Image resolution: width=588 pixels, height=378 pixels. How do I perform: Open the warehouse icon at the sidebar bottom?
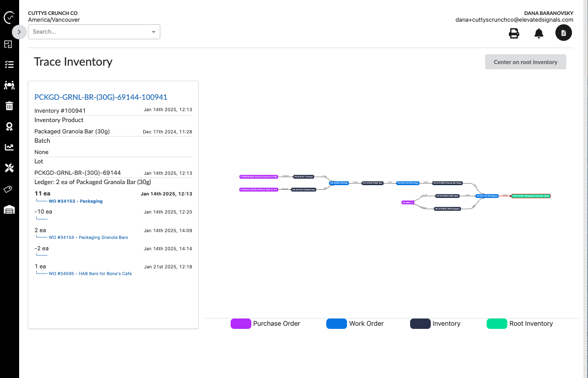pyautogui.click(x=9, y=209)
